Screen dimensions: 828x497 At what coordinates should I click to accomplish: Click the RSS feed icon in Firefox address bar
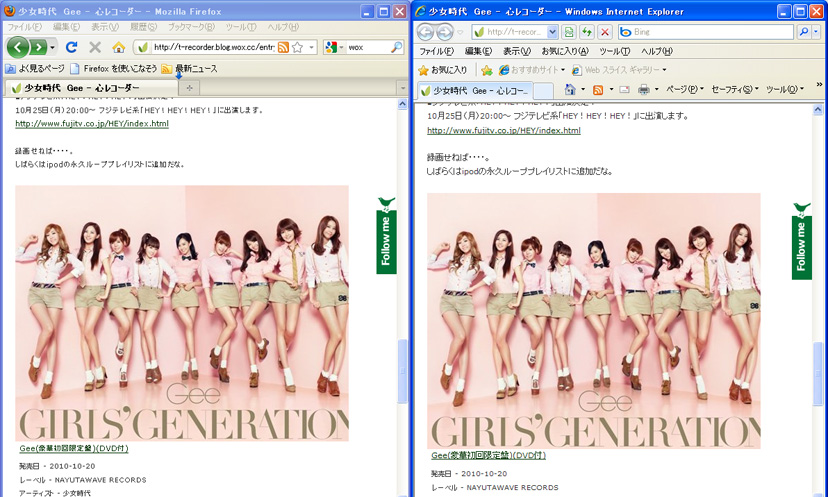(283, 47)
